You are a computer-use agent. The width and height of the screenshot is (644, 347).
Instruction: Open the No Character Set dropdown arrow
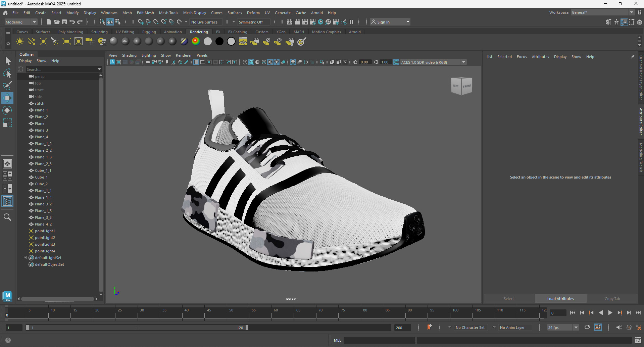coord(450,327)
